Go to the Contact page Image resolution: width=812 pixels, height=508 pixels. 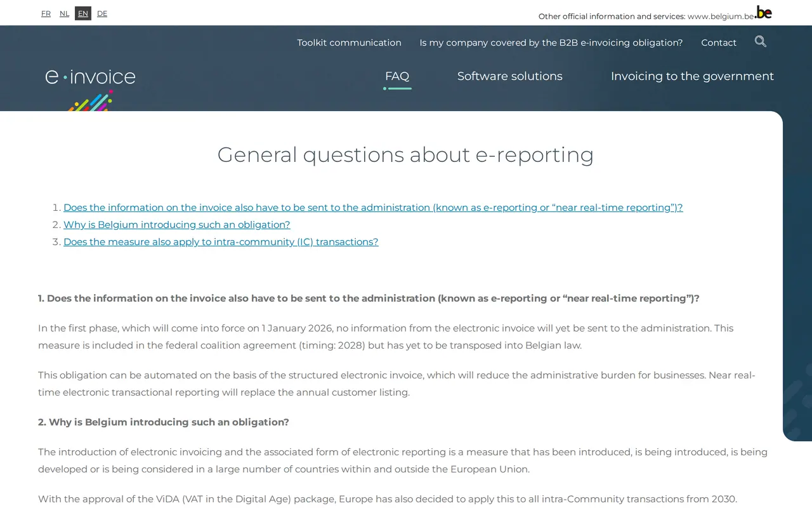click(x=719, y=43)
